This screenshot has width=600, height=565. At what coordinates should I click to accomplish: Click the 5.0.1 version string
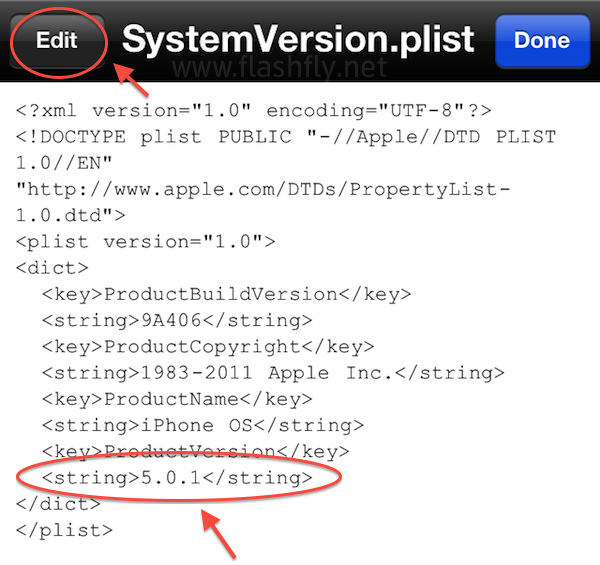(x=177, y=478)
